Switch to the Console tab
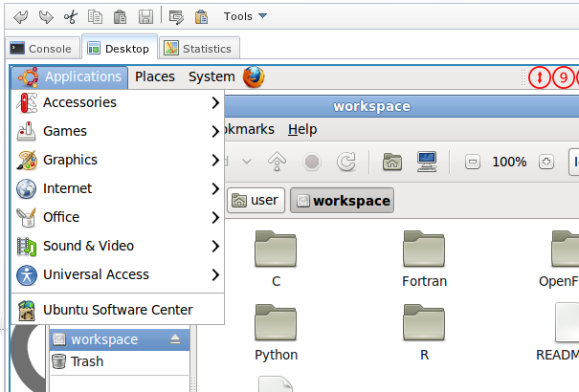Viewport: 579px width, 392px height. (40, 48)
